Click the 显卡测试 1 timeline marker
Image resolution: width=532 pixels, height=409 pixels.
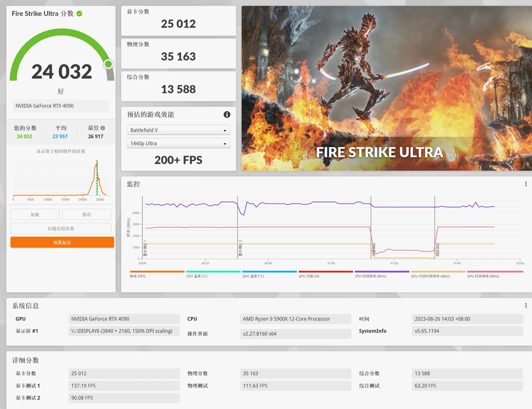click(145, 248)
